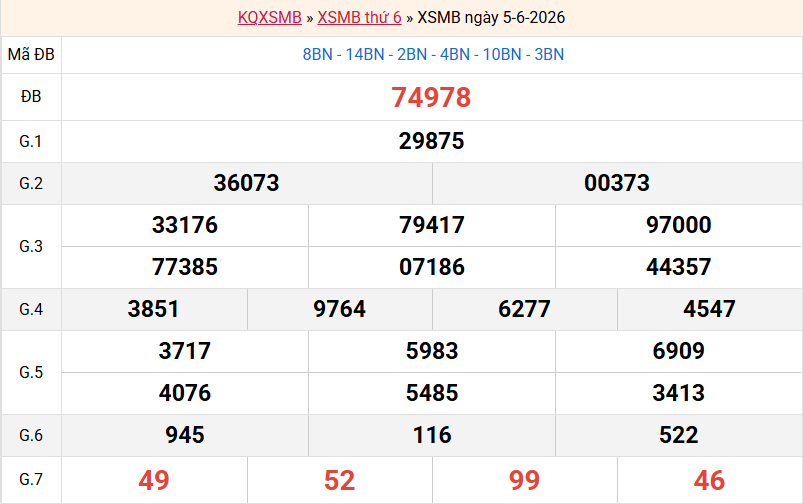Click the G.7 row label
803x504 pixels.
pos(31,479)
